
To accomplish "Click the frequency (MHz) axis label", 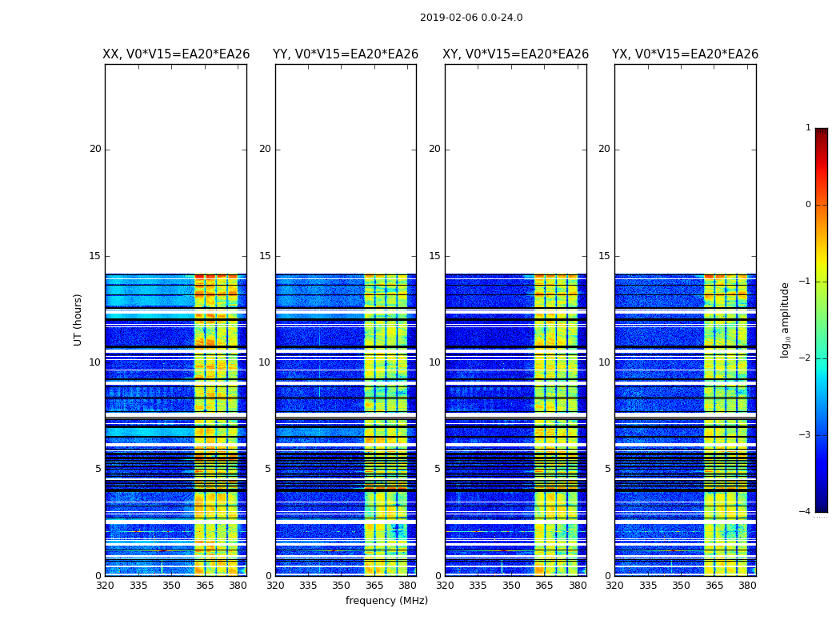I will pos(386,601).
